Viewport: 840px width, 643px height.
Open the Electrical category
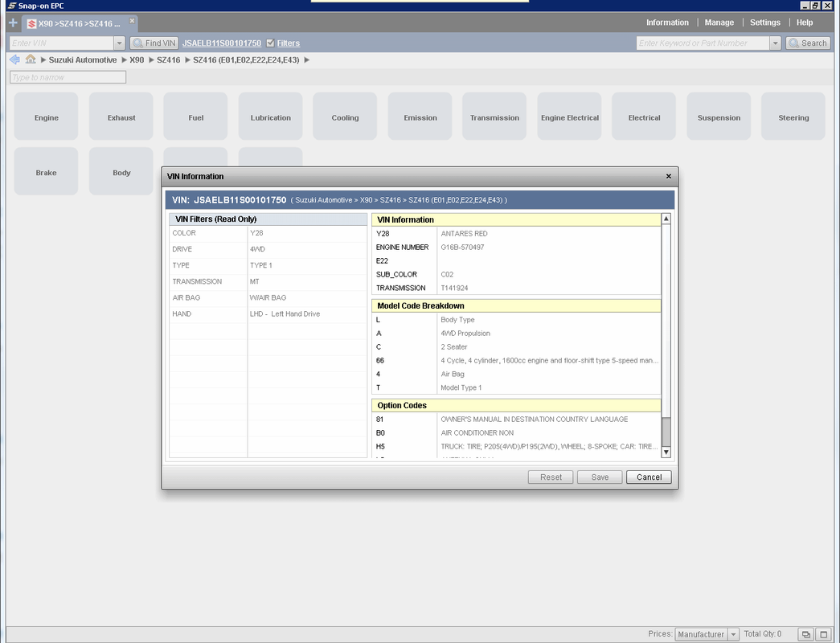click(x=644, y=117)
